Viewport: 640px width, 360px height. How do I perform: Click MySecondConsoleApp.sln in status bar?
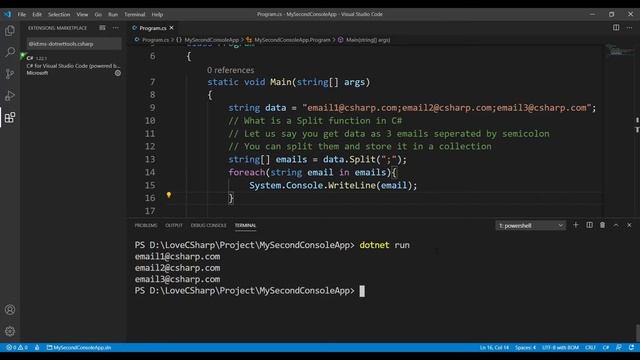[79, 347]
